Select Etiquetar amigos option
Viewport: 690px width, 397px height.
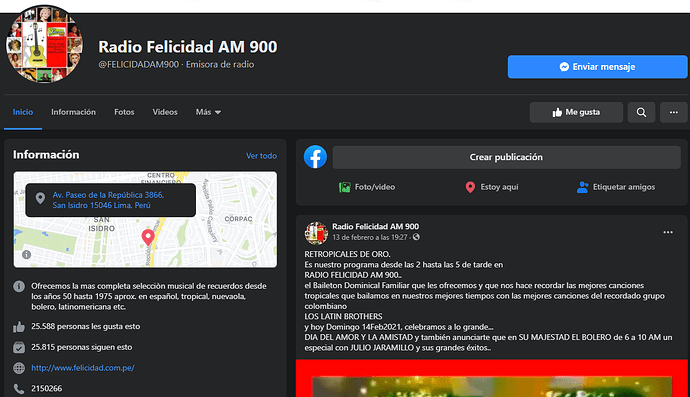point(616,187)
